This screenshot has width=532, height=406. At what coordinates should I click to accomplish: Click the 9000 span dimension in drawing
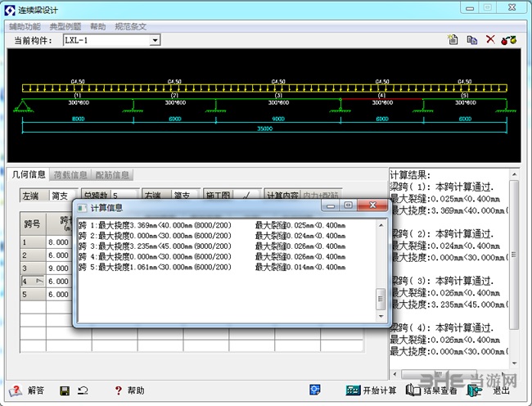pyautogui.click(x=278, y=119)
